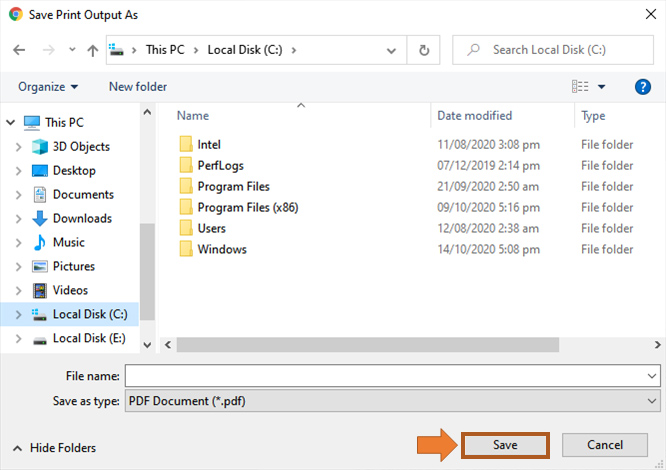Create a New folder

138,87
